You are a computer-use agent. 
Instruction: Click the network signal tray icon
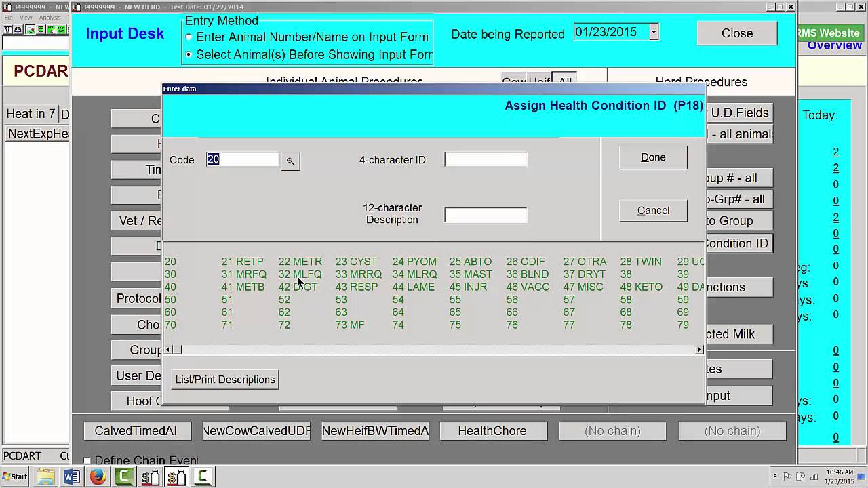(x=814, y=476)
